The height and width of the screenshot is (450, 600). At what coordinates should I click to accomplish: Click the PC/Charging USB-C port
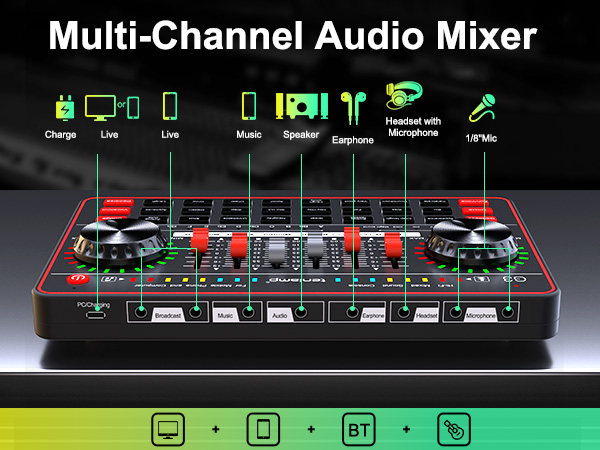pos(96,315)
